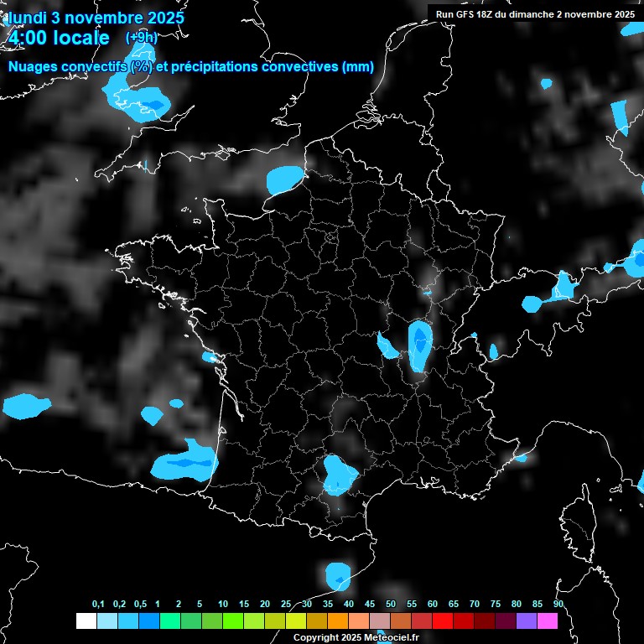The height and width of the screenshot is (644, 644).
Task: Click the date text 'lundi 3 novembre 2025'
Action: (96, 18)
